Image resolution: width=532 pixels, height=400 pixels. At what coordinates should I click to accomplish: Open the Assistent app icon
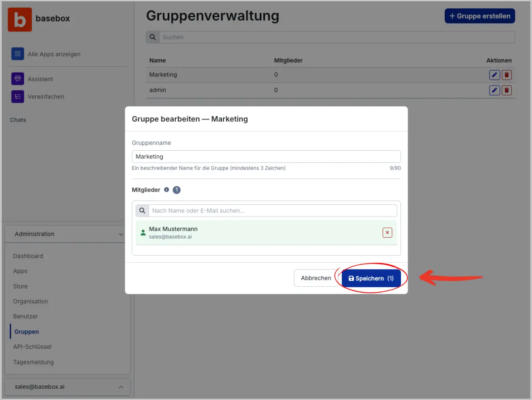[18, 78]
